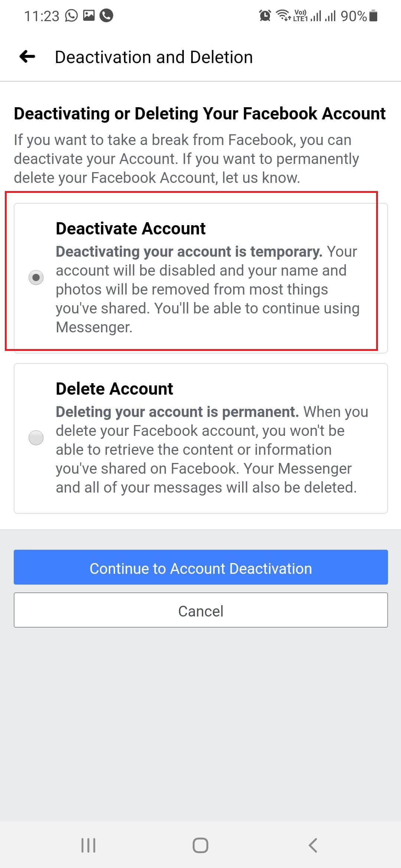Open the missed call notification icon
Image resolution: width=401 pixels, height=868 pixels.
pos(106,15)
